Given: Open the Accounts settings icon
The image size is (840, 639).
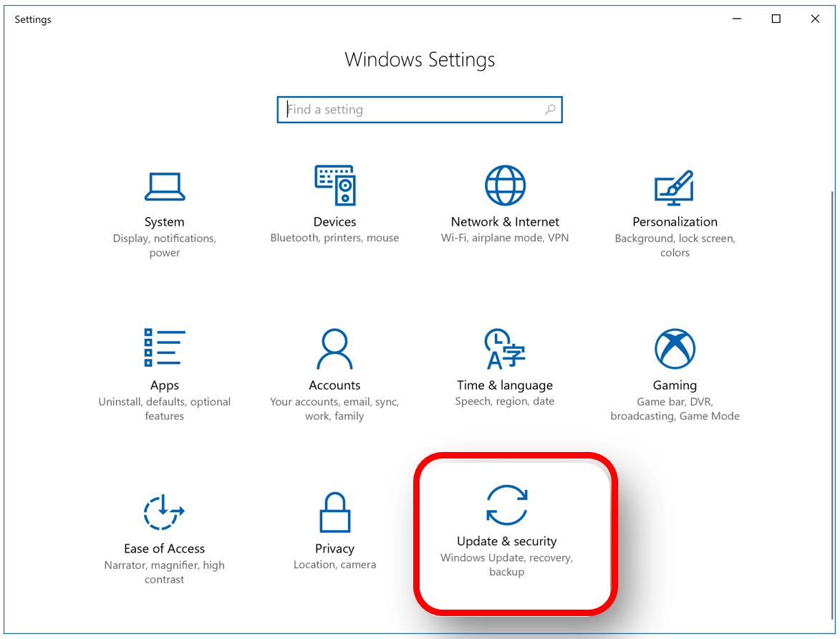Looking at the screenshot, I should click(334, 348).
